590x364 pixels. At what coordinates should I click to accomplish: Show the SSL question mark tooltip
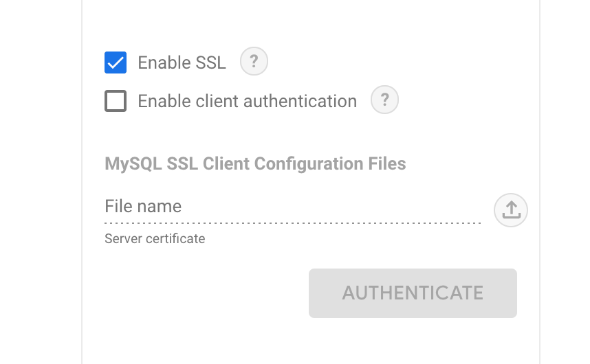coord(254,62)
